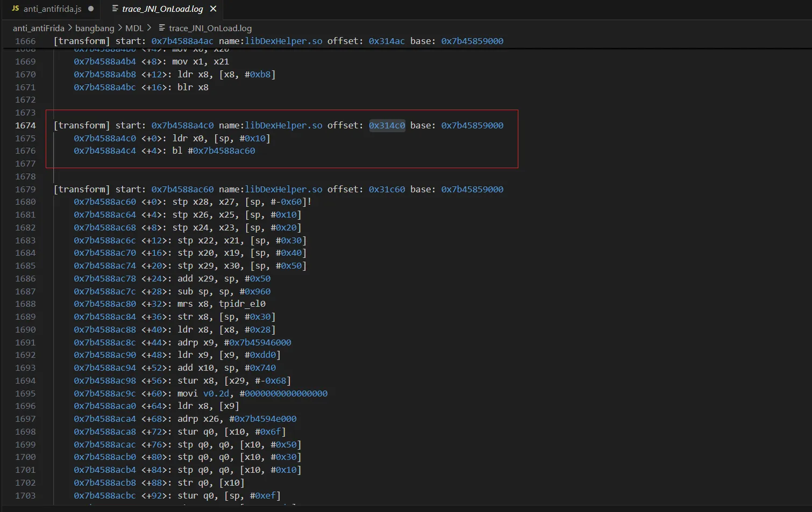Click line number 1703 in the gutter

click(x=25, y=495)
